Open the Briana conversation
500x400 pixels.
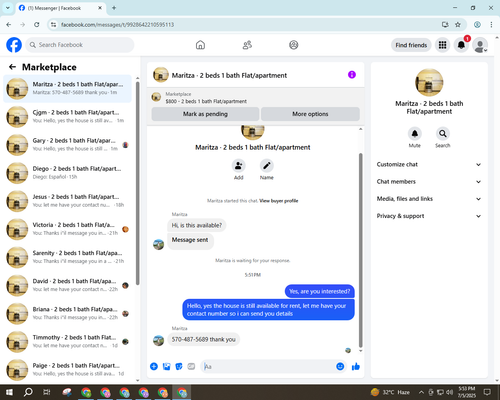click(67, 313)
